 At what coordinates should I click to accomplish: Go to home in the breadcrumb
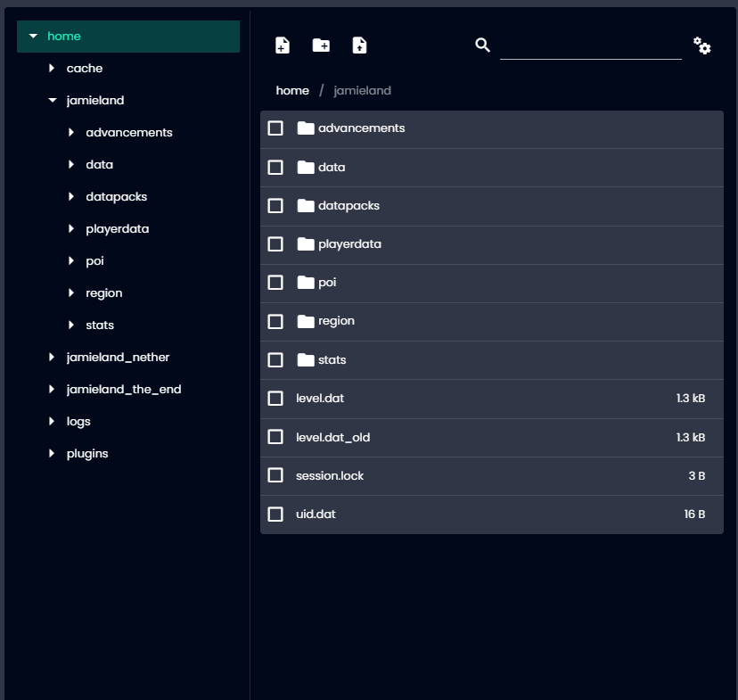pos(292,90)
